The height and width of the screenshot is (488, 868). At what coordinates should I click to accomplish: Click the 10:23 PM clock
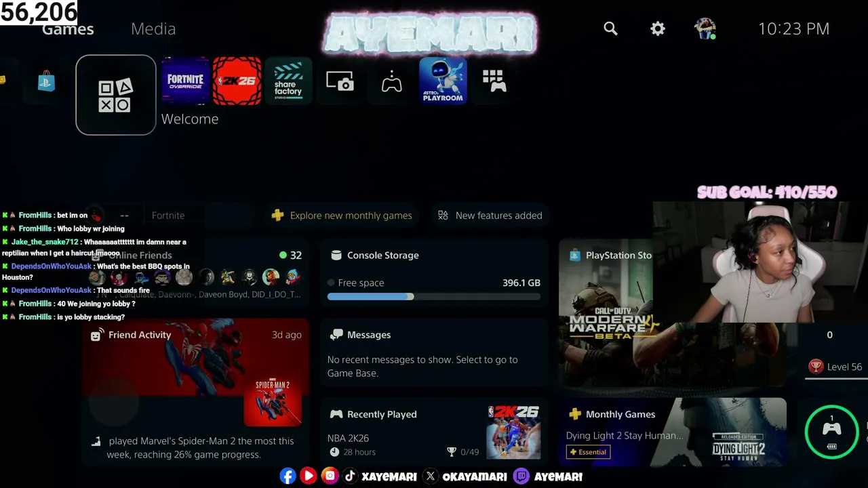[793, 28]
